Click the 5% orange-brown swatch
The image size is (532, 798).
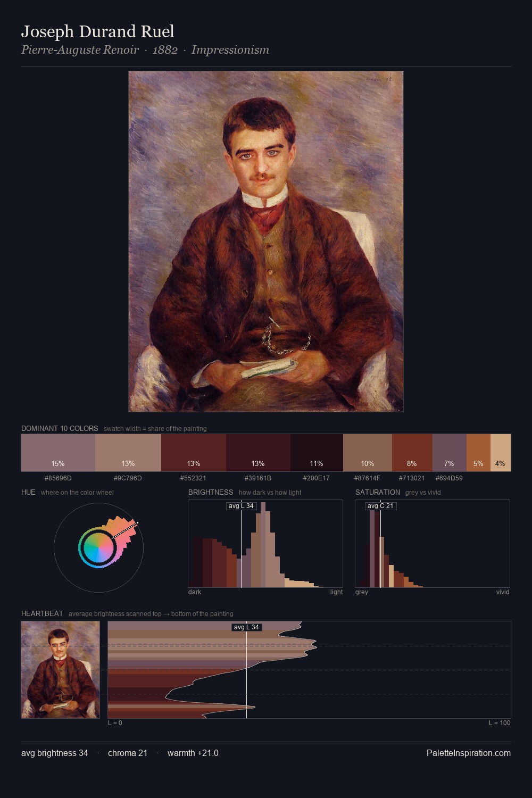pos(478,453)
